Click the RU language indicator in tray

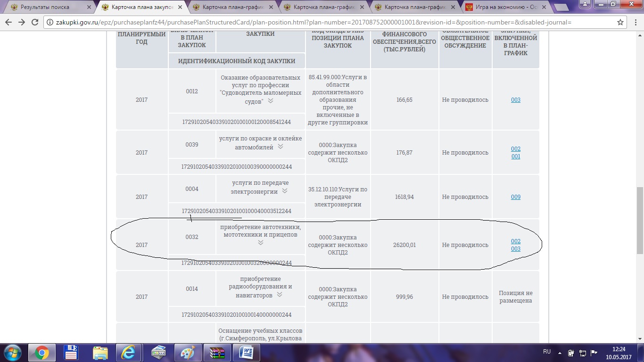click(x=547, y=352)
